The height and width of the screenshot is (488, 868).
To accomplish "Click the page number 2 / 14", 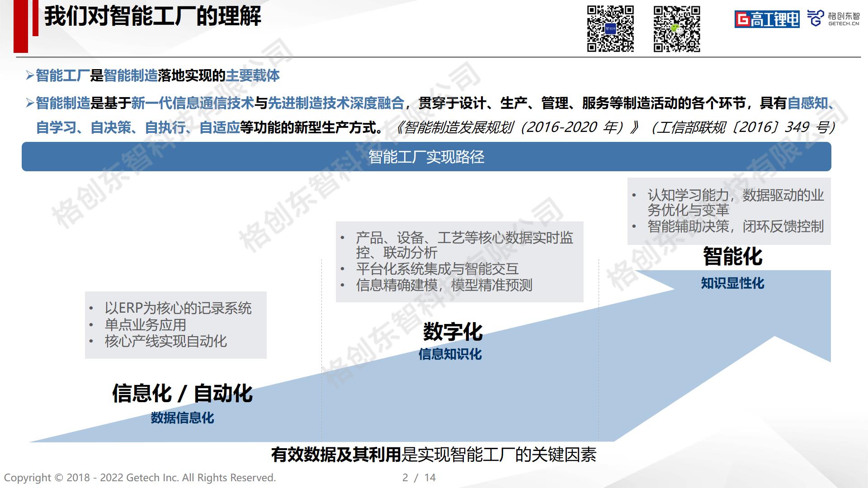I will click(419, 478).
